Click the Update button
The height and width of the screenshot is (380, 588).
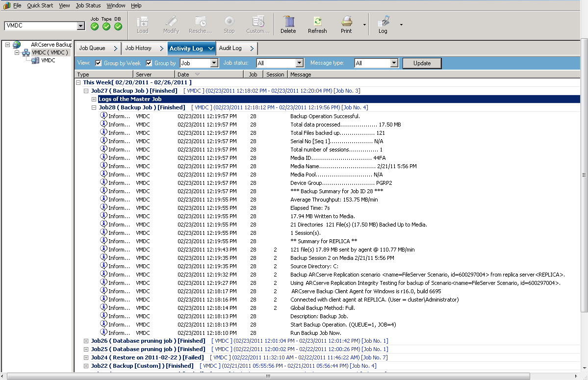[422, 63]
